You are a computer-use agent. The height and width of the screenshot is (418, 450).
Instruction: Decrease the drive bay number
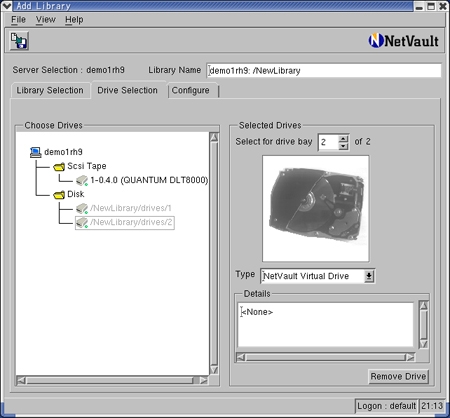(343, 146)
